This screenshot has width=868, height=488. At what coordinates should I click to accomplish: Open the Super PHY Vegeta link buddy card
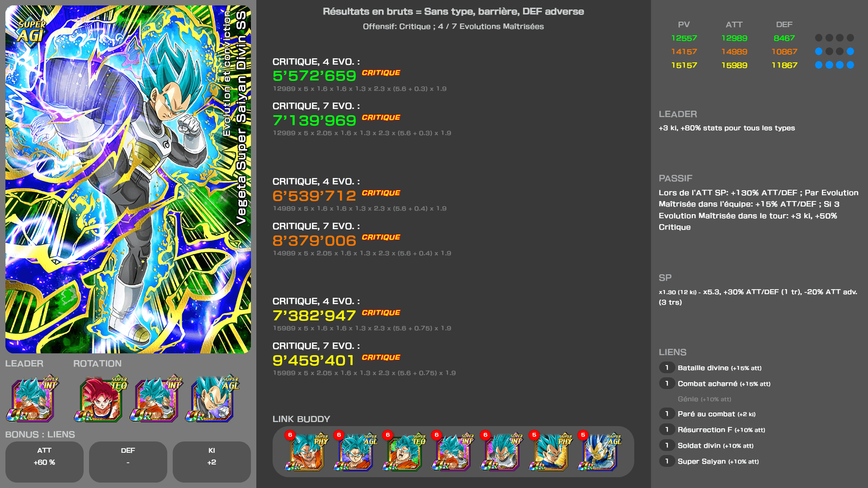click(550, 451)
